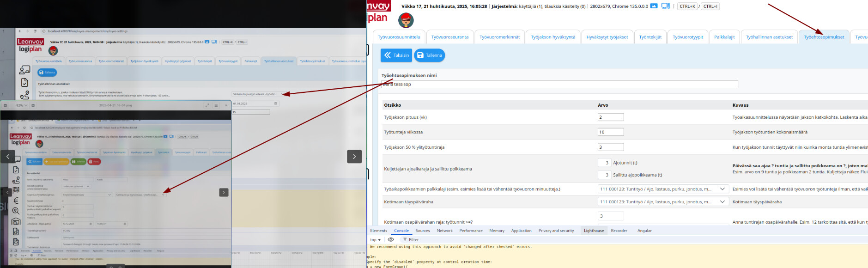Toggle the console live expression eye icon

391,240
